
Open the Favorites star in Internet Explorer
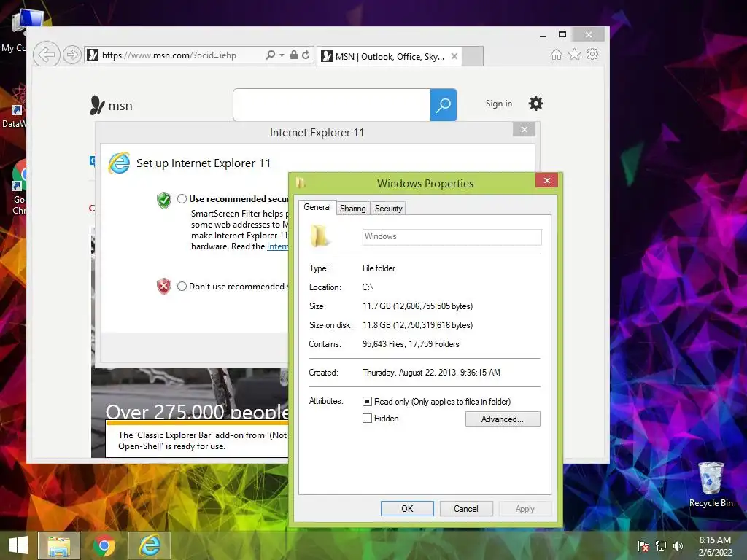[575, 54]
